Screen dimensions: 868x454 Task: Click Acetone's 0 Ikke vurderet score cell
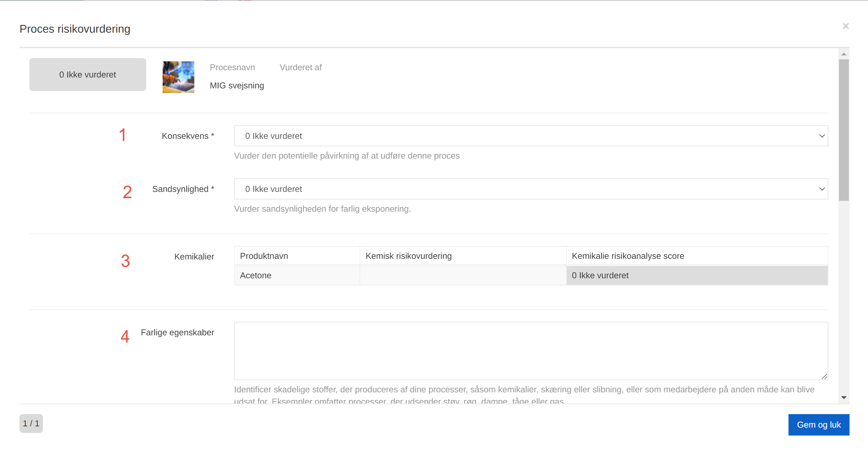tap(696, 276)
